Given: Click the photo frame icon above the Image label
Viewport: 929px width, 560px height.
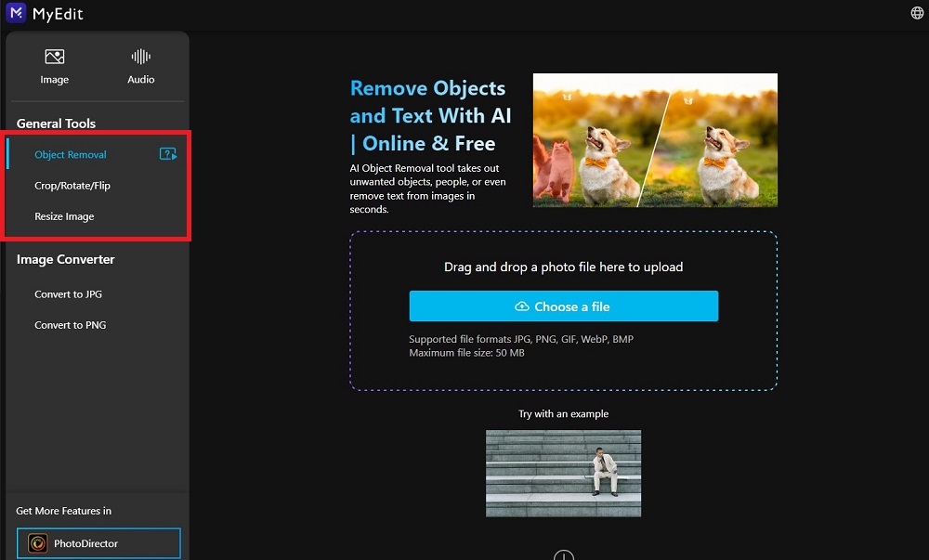Looking at the screenshot, I should pos(54,58).
